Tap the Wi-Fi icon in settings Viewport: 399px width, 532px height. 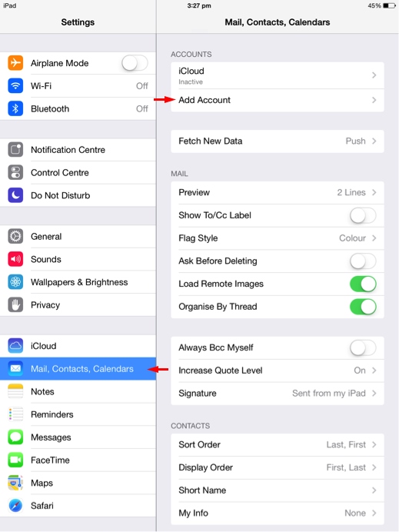click(15, 86)
